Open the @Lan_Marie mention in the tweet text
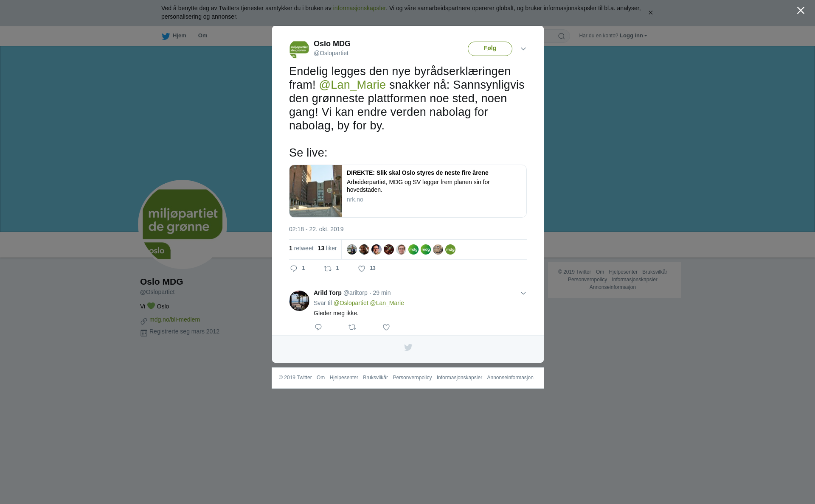 click(x=352, y=85)
